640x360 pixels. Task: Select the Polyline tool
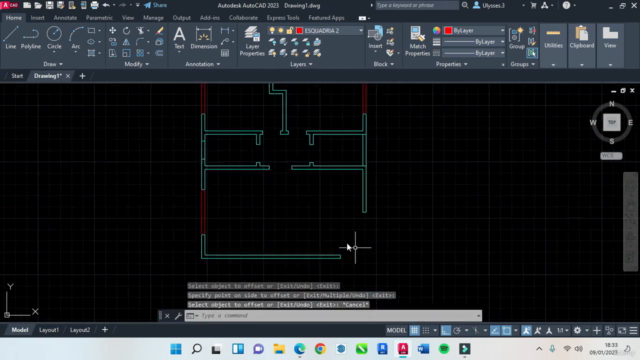point(31,38)
